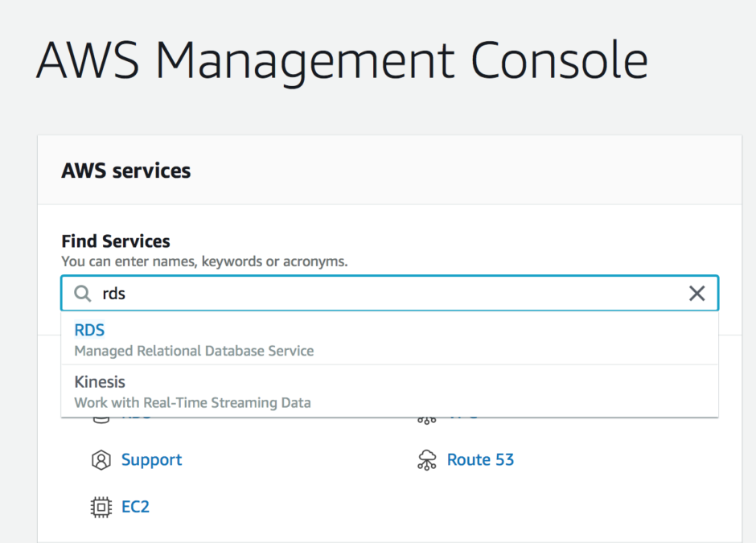Select Kinesis from the search suggestions
Screen dimensions: 756x543
point(389,391)
